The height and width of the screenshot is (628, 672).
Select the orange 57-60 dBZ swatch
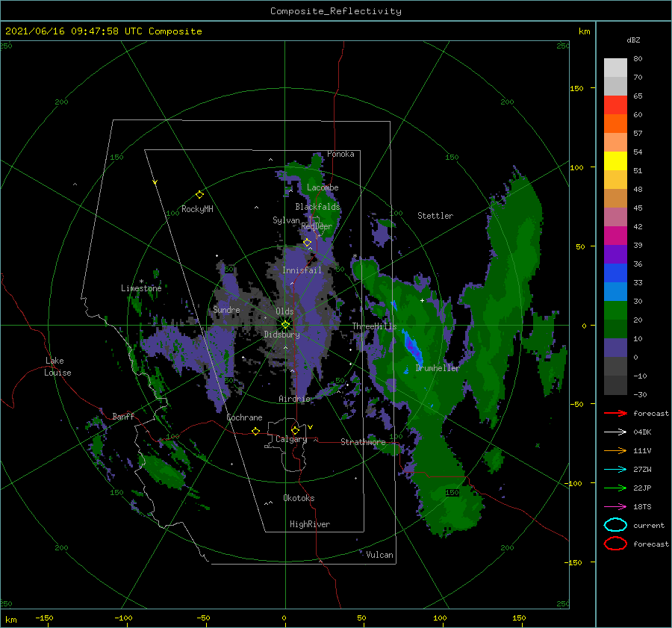coord(615,123)
